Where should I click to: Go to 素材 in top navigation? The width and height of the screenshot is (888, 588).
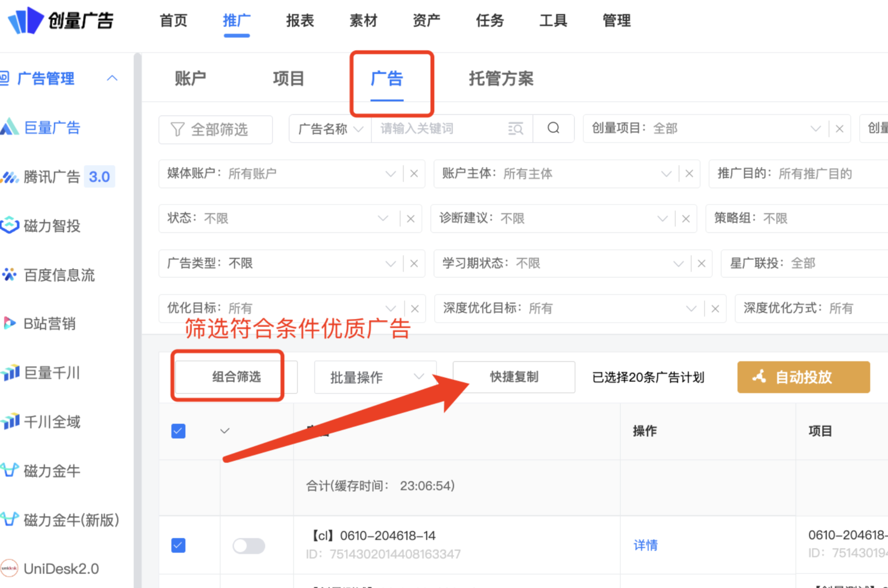click(363, 21)
